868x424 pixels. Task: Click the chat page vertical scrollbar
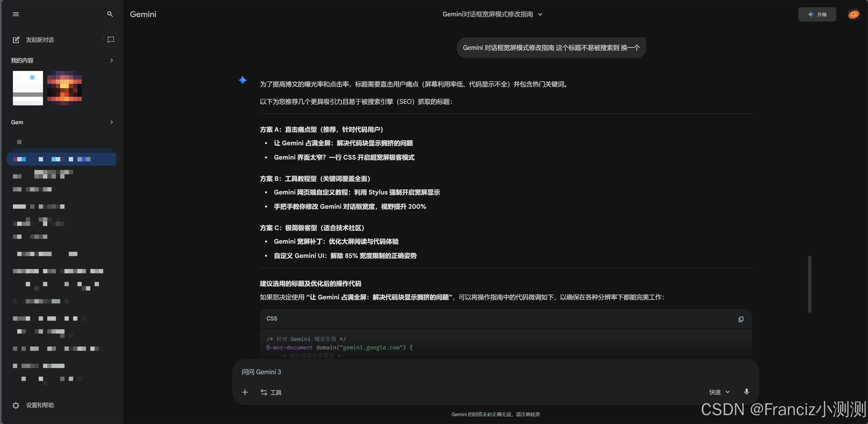point(809,284)
